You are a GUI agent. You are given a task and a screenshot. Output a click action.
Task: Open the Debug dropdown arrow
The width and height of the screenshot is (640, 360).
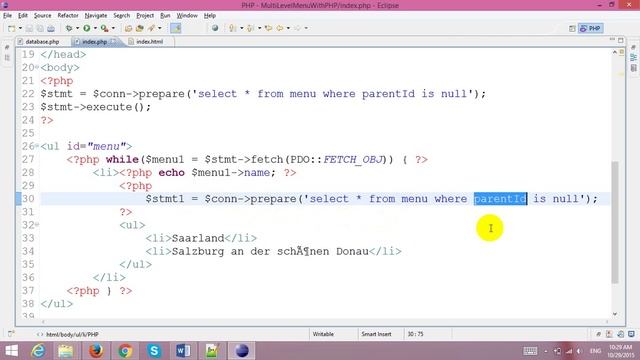[77, 28]
